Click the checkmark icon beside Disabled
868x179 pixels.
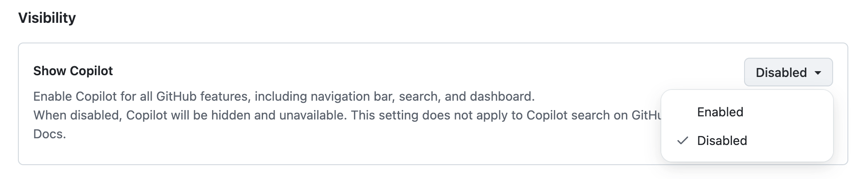[682, 141]
